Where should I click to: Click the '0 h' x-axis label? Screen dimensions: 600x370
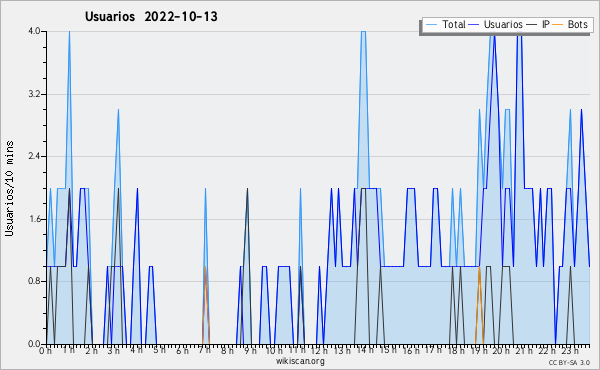(46, 351)
